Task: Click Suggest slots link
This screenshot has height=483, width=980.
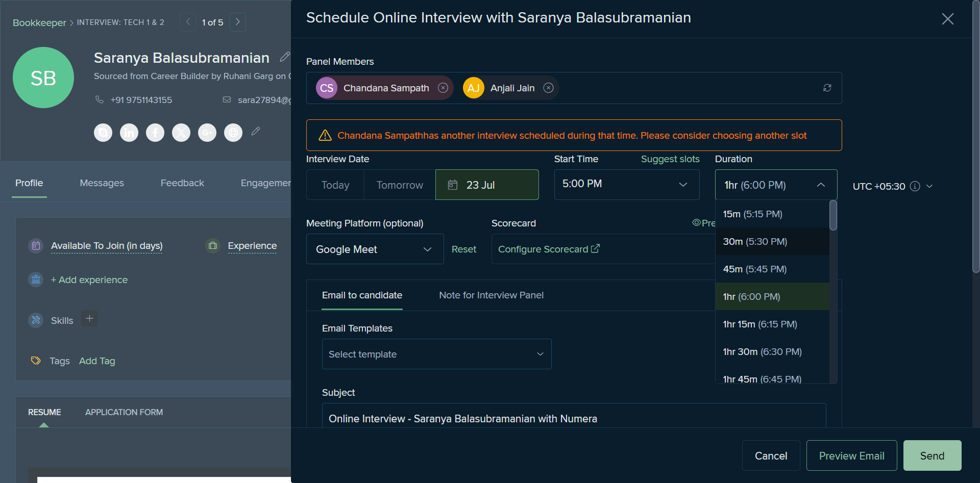Action: click(670, 159)
